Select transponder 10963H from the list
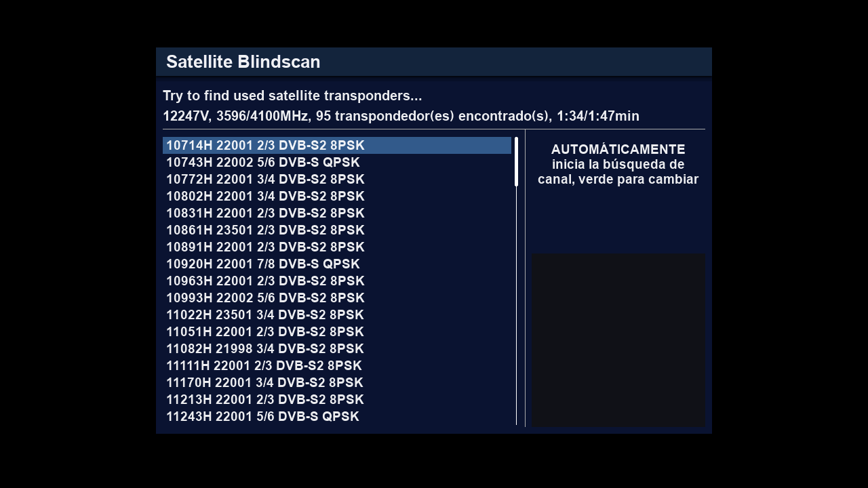Image resolution: width=868 pixels, height=488 pixels. 265,281
